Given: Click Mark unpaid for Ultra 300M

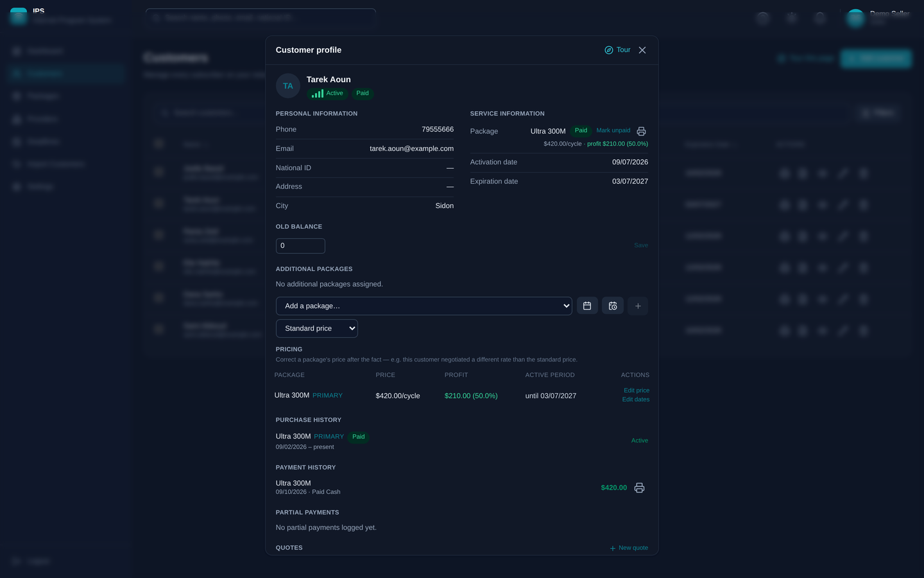Looking at the screenshot, I should [x=613, y=130].
